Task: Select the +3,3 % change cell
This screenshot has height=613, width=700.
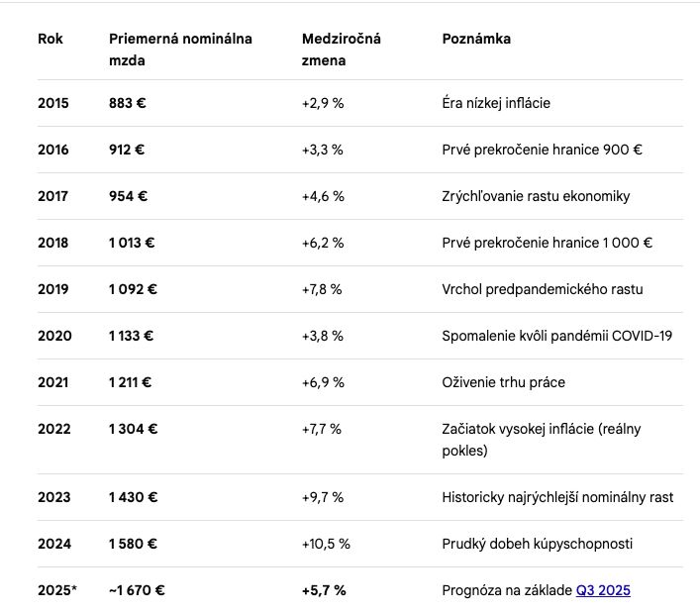Action: pyautogui.click(x=323, y=150)
